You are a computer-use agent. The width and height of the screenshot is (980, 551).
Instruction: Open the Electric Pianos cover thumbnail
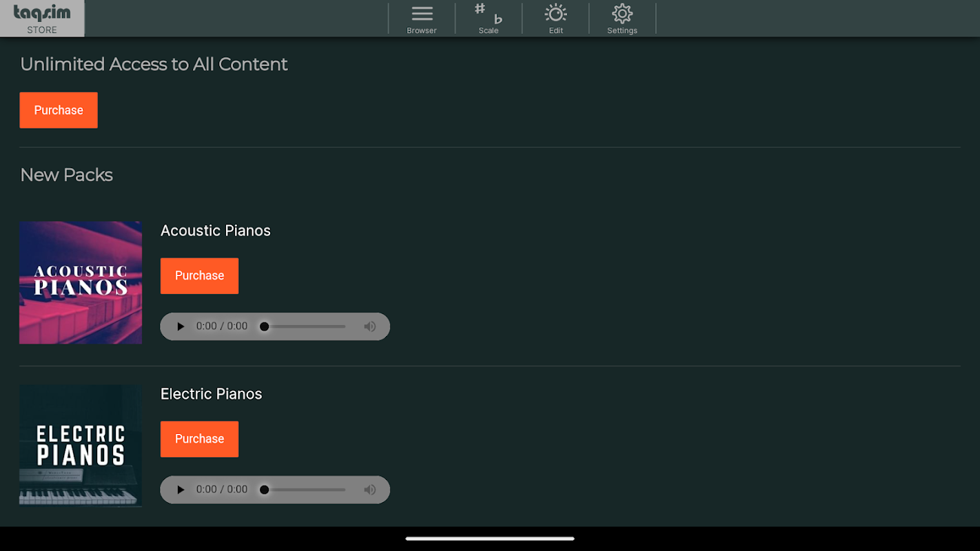[81, 446]
